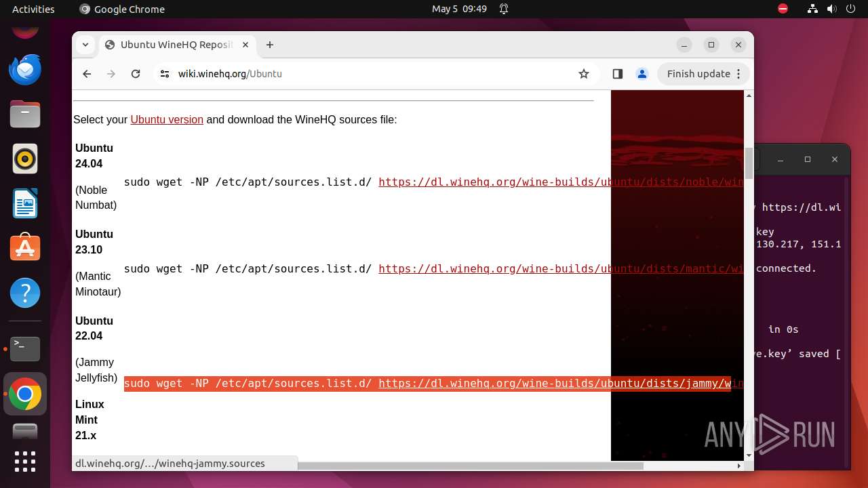
Task: Open the tab search dropdown
Action: [x=85, y=45]
